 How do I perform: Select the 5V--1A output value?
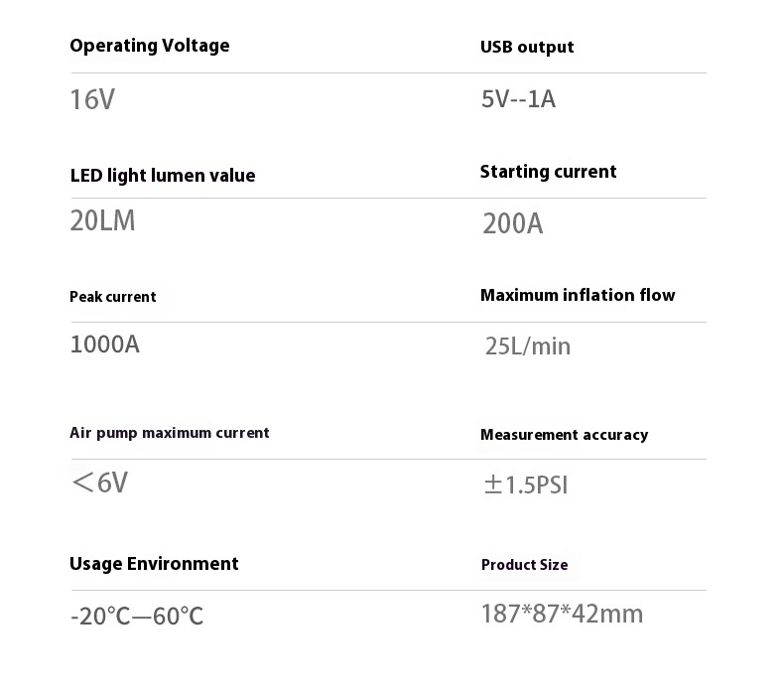(518, 99)
